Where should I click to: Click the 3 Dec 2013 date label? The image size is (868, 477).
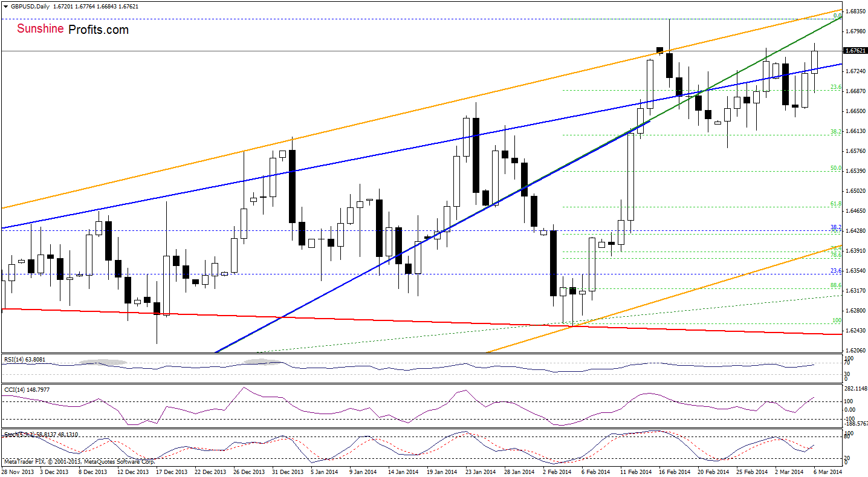pyautogui.click(x=56, y=472)
